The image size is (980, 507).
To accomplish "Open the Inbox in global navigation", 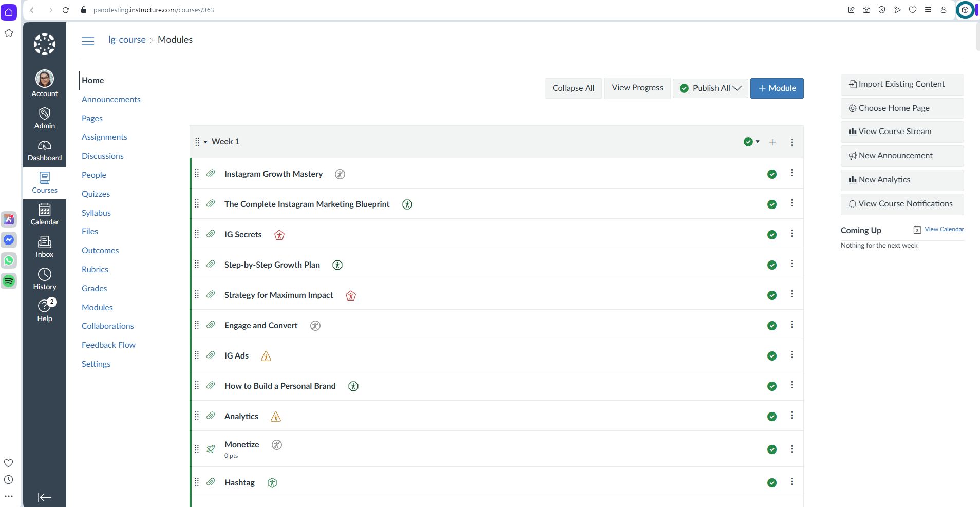I will click(x=45, y=247).
